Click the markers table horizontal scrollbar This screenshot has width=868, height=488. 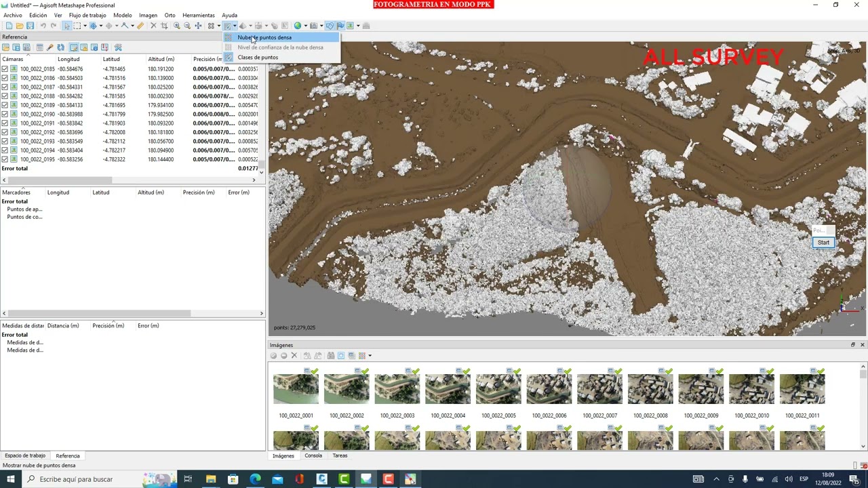(x=133, y=313)
